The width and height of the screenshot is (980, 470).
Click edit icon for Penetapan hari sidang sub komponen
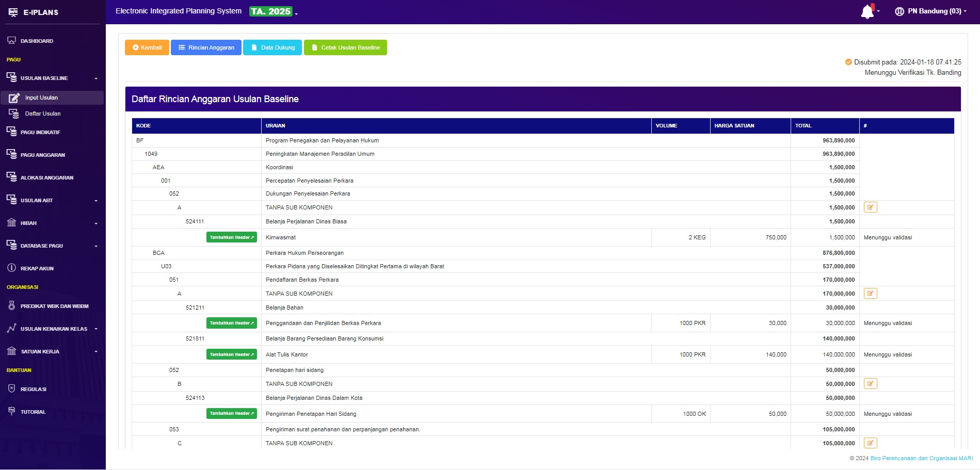pyautogui.click(x=870, y=384)
